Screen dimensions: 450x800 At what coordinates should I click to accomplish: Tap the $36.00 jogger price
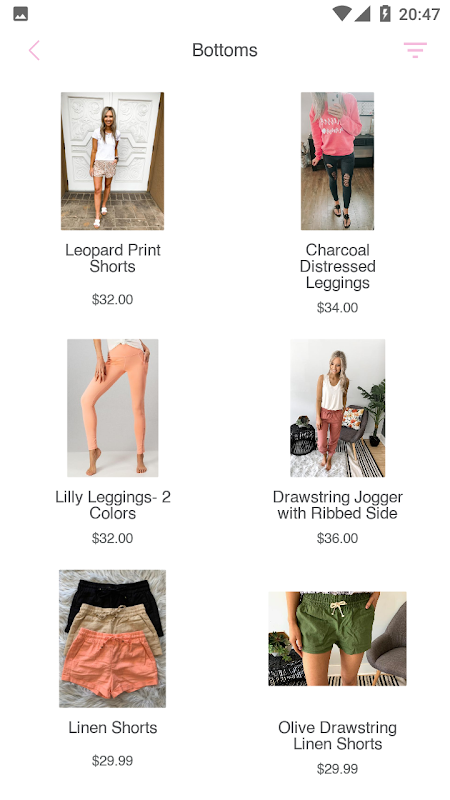coord(337,538)
